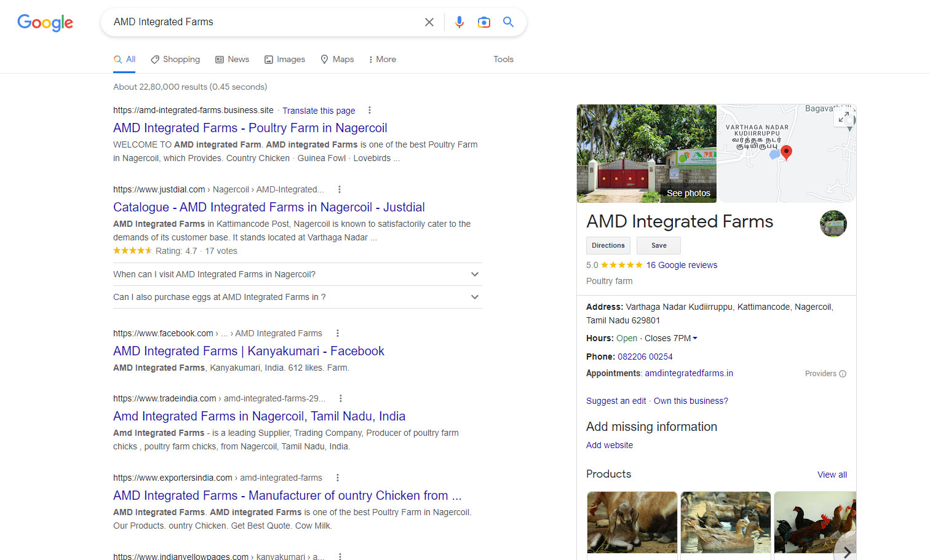Open amdintegratedfarms.in appointments link

tap(689, 373)
